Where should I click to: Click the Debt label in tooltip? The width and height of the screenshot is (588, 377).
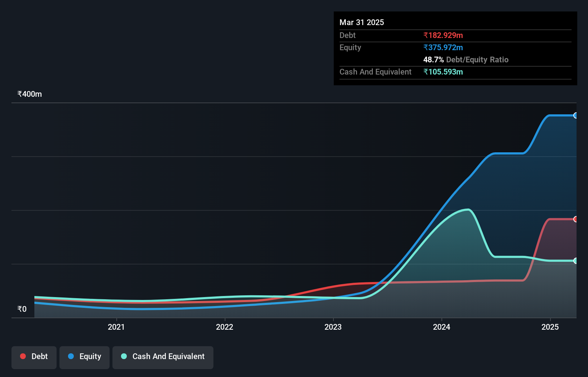347,35
